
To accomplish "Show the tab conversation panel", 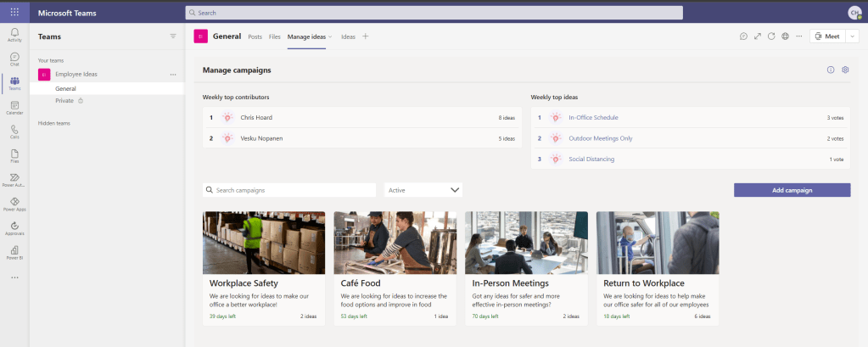I will coord(743,36).
